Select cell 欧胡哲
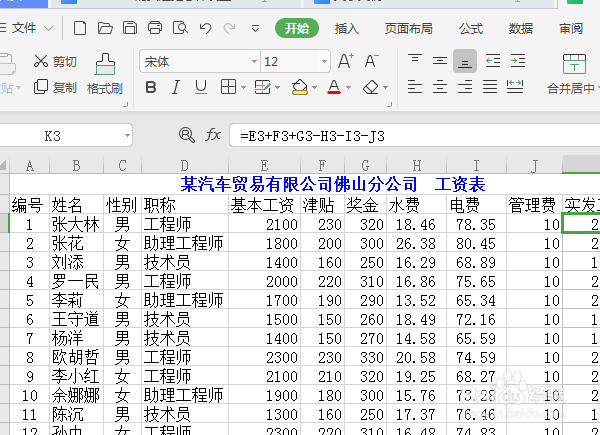Viewport: 600px width, 435px height. pos(77,357)
